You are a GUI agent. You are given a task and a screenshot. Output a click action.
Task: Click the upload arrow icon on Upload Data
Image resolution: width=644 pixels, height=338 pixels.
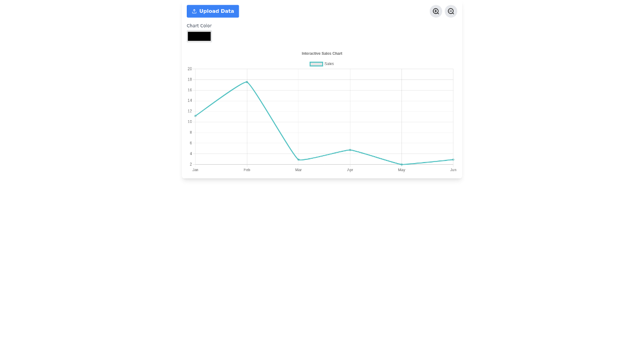(x=194, y=11)
